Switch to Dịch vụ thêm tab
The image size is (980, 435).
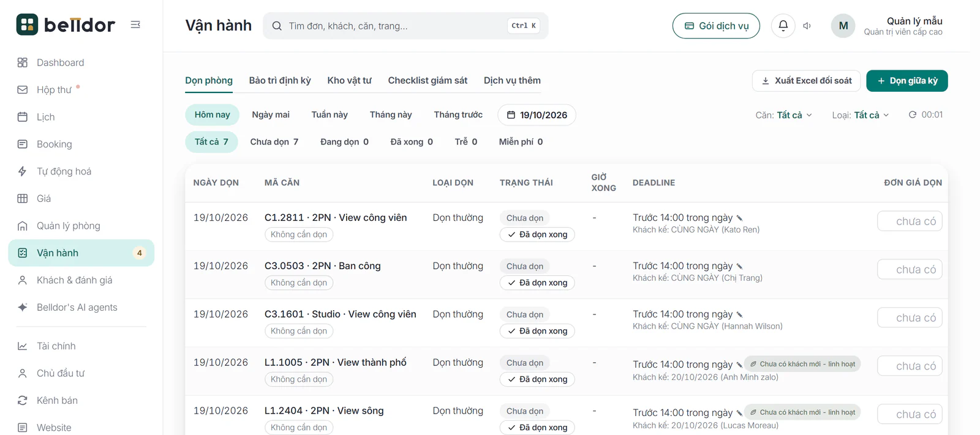click(x=512, y=81)
